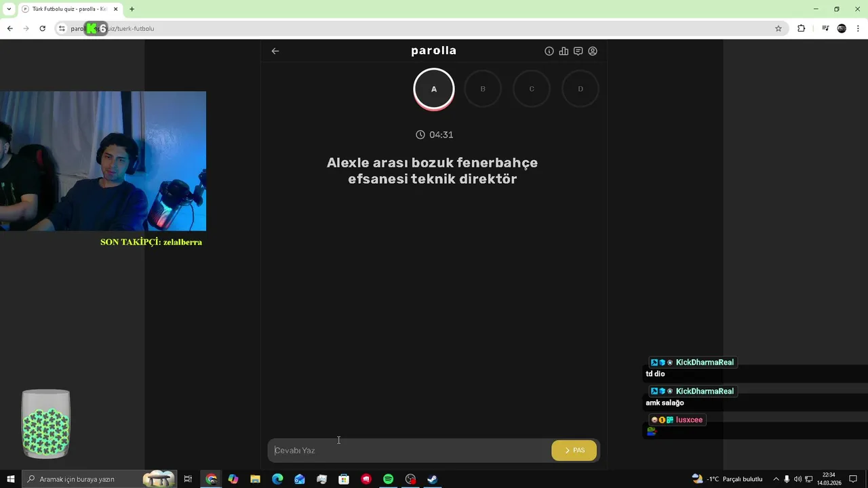This screenshot has height=488, width=868.
Task: Open the parolla statistics bar chart icon
Action: 564,51
